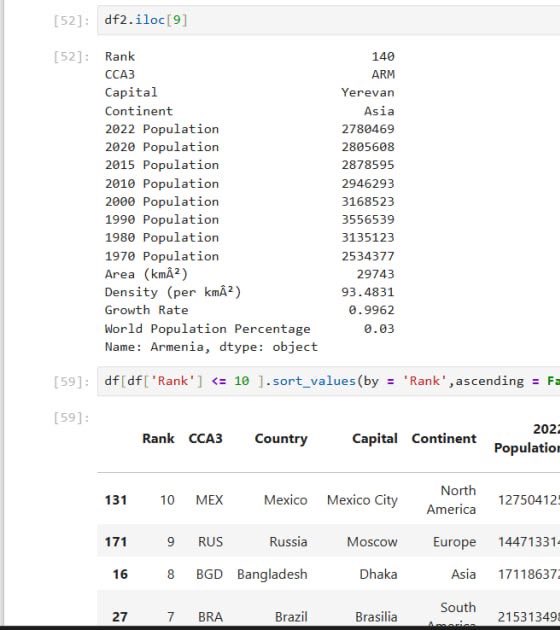The width and height of the screenshot is (560, 630).
Task: Click the Europe continent cell
Action: (454, 542)
